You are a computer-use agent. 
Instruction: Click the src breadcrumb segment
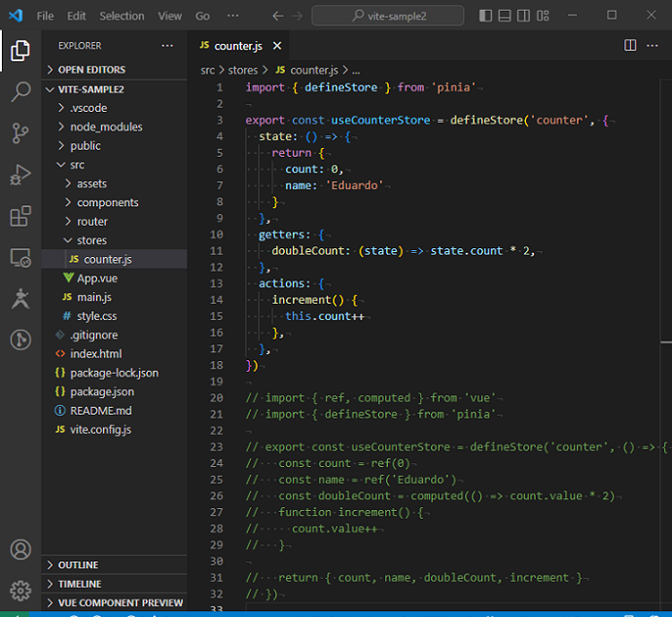tap(207, 70)
